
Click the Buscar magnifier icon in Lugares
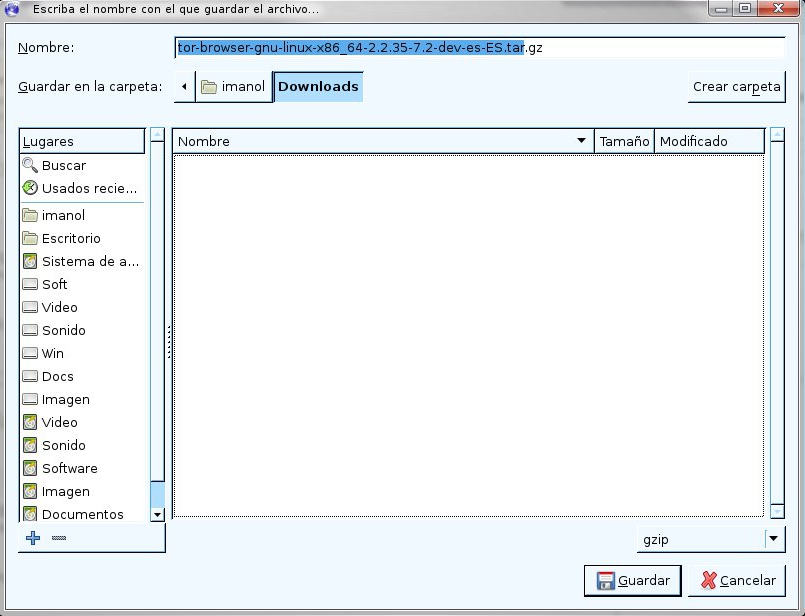click(30, 165)
